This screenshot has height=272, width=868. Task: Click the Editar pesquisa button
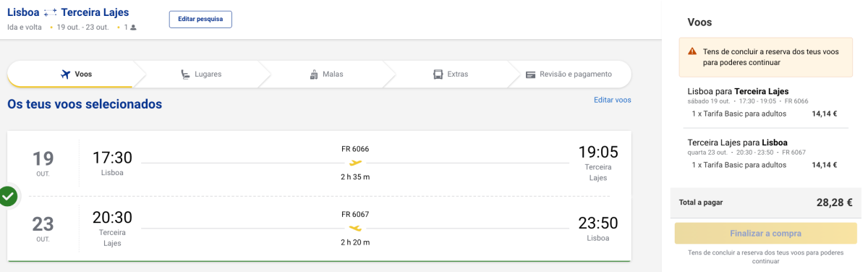[x=200, y=19]
